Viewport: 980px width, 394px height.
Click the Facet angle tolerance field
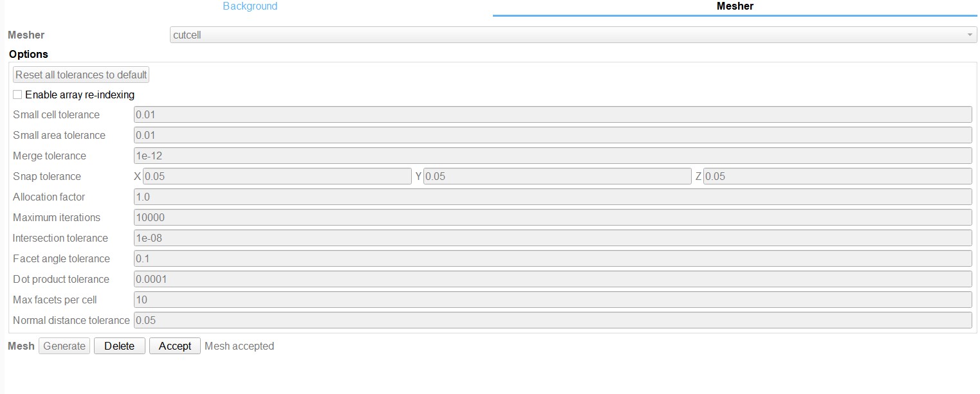552,258
